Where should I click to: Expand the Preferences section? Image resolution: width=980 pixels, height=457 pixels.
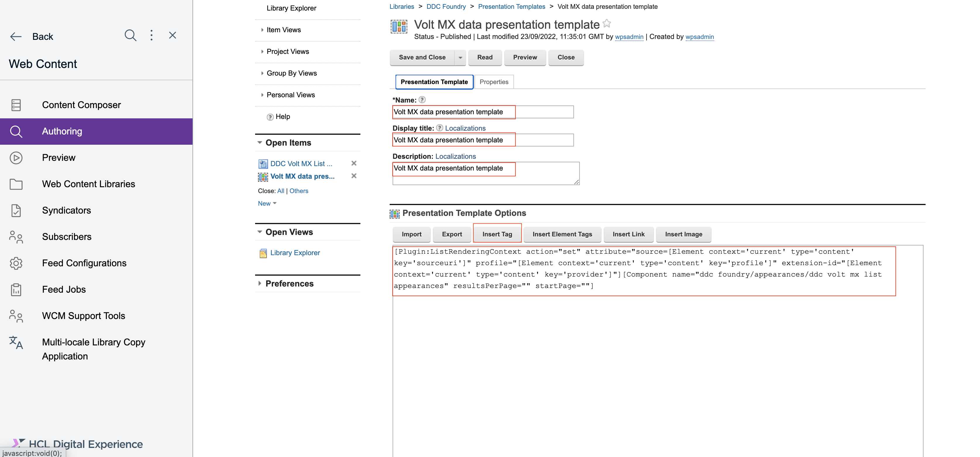click(260, 283)
